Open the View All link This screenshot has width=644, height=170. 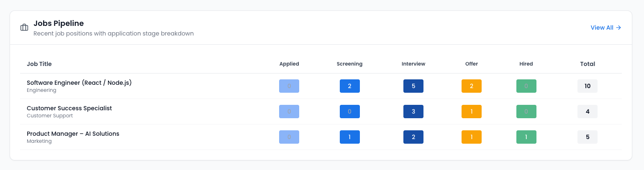click(606, 28)
